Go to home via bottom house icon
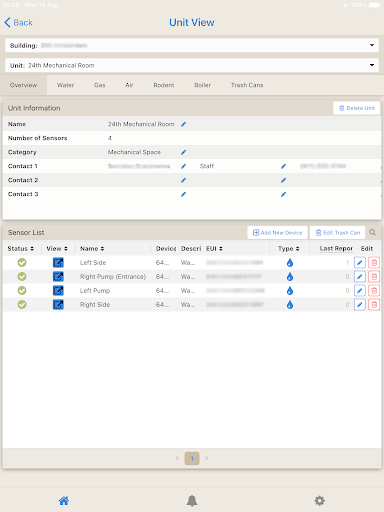 pyautogui.click(x=64, y=501)
